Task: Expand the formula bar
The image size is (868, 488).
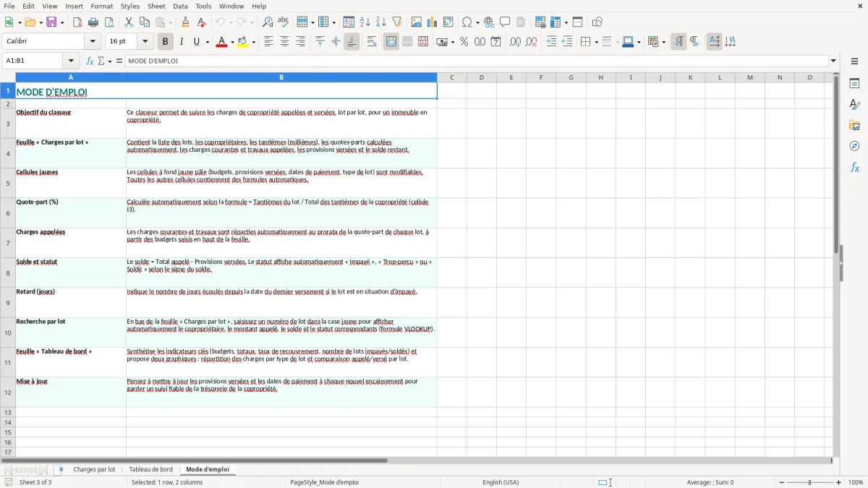Action: 833,61
